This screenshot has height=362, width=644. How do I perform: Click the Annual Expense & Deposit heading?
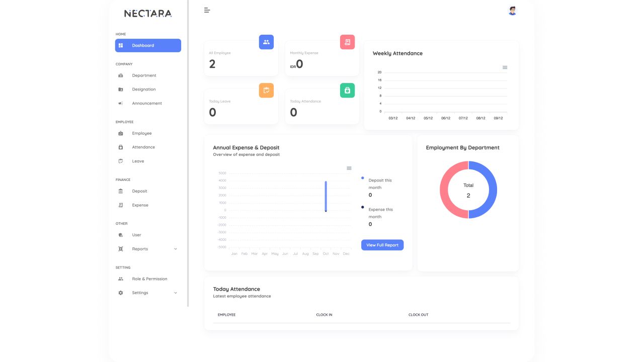tap(246, 148)
